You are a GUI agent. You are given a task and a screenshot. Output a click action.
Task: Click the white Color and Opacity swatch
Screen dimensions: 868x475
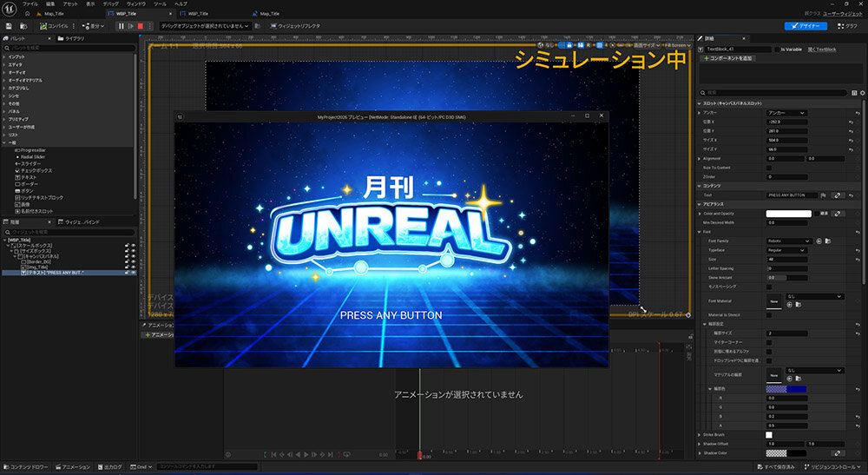click(x=788, y=213)
